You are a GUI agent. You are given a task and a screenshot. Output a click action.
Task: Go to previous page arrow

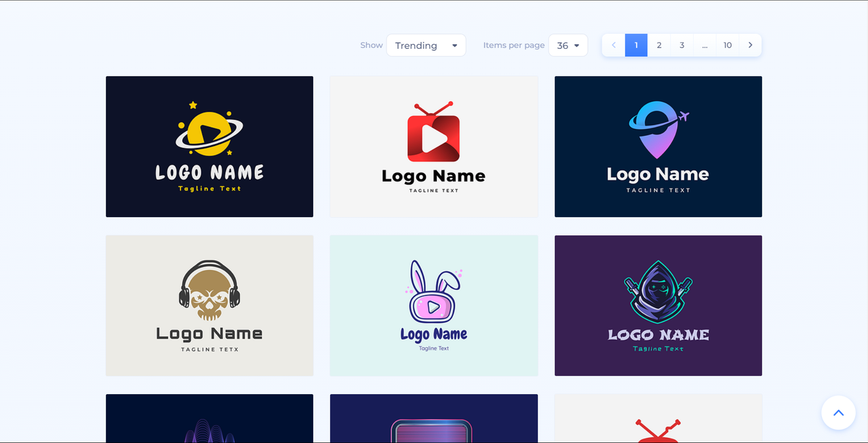click(614, 45)
